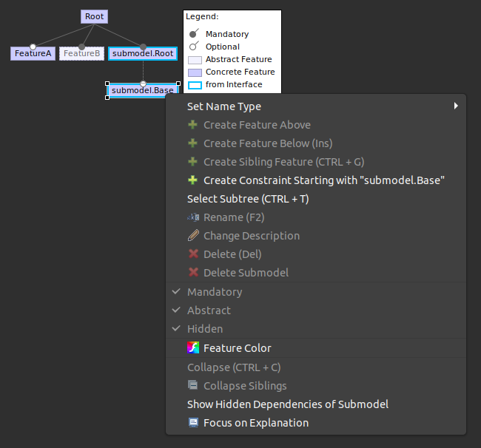Screen dimensions: 481x448
Task: Choose Create Constraint Starting with "submodel.Base"
Action: (x=316, y=180)
